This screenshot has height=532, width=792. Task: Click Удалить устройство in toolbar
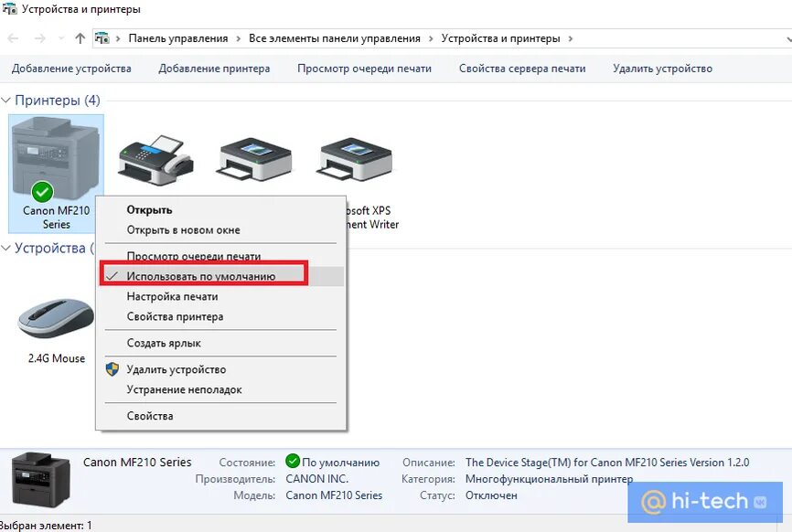[663, 69]
